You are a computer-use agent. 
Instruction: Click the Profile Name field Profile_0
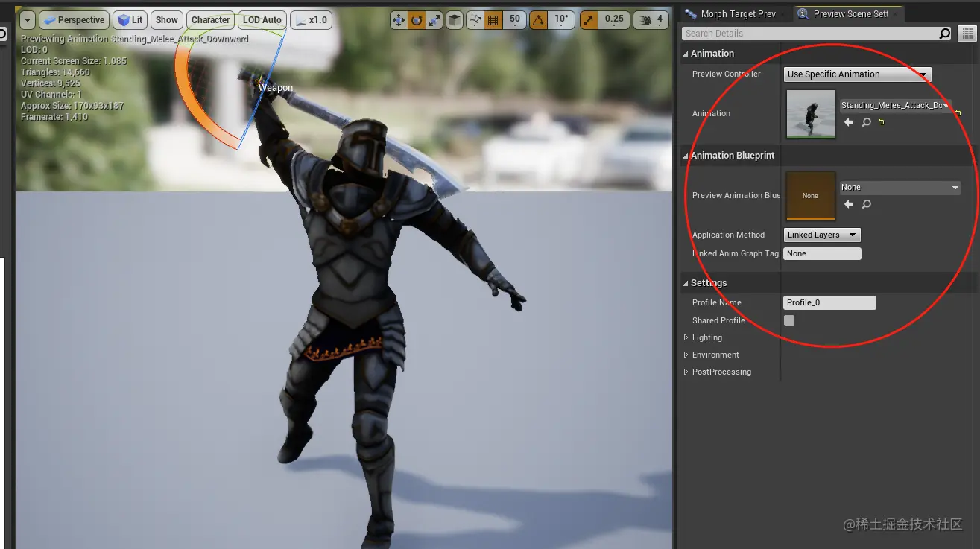[x=830, y=302]
